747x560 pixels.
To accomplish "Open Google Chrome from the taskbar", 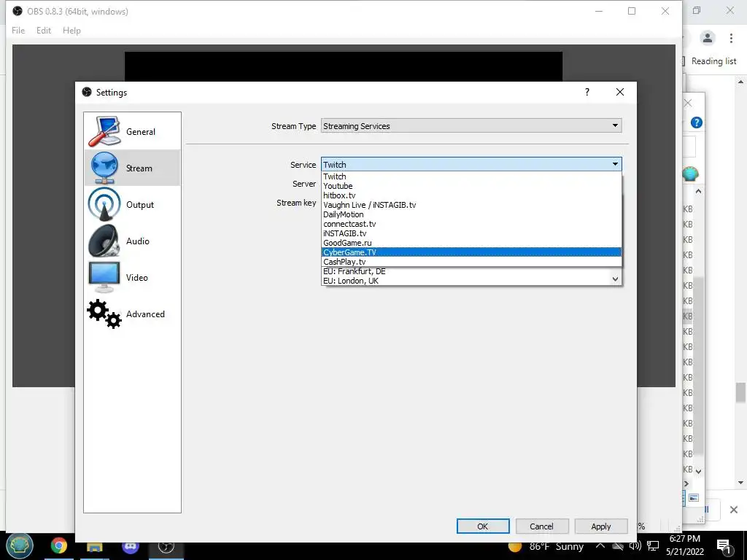I will point(59,545).
